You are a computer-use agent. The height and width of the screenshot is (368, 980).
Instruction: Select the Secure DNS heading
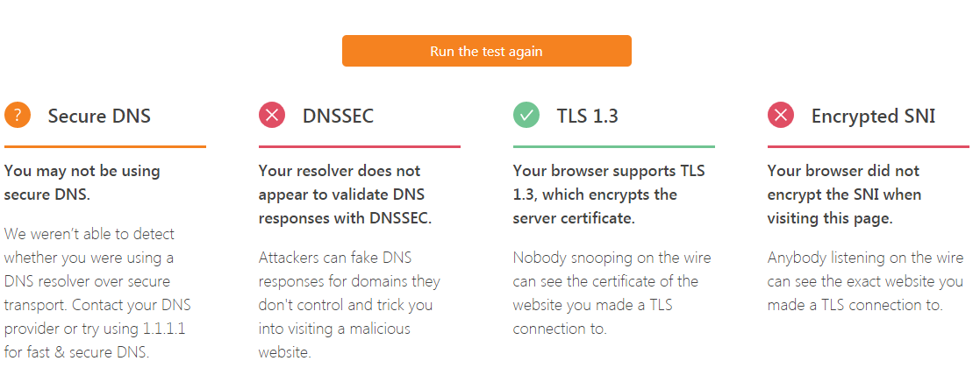point(99,116)
